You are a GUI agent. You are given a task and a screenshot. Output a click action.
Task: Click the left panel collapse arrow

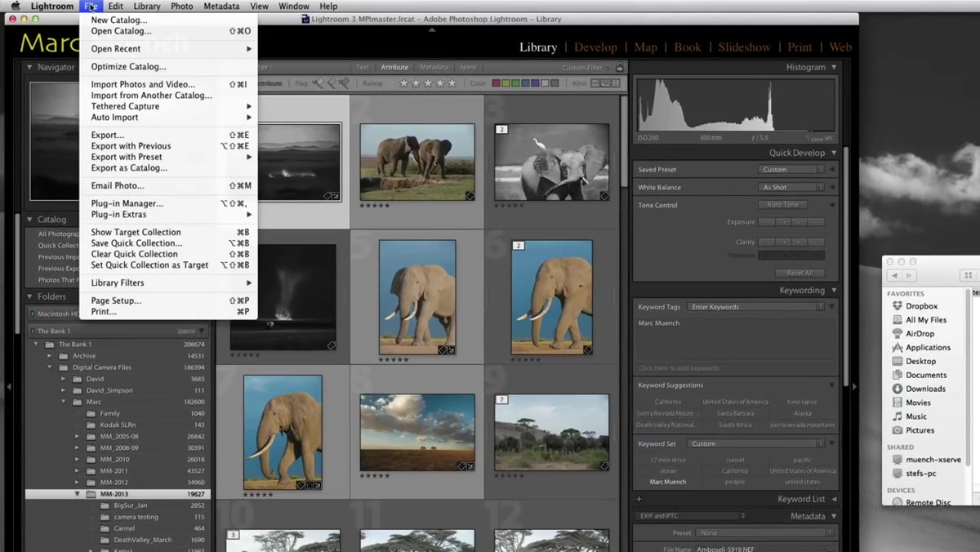[8, 387]
